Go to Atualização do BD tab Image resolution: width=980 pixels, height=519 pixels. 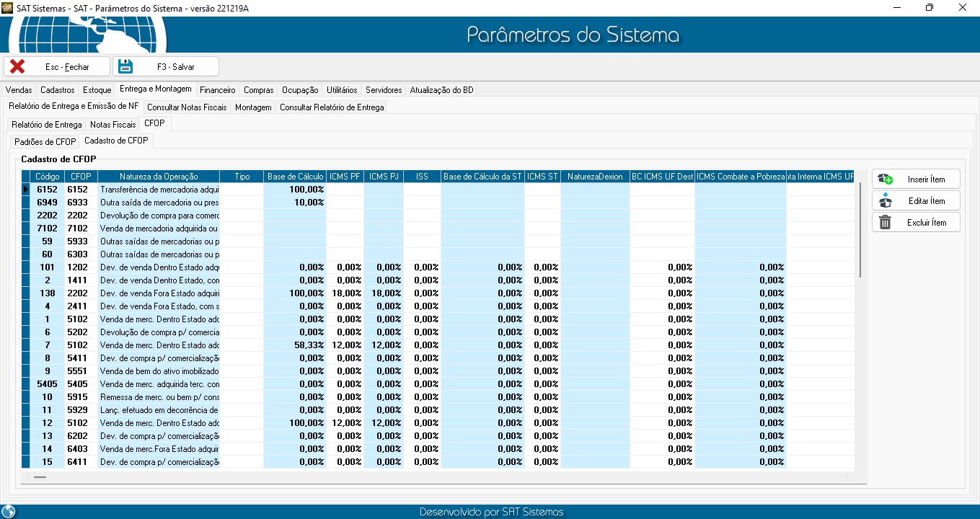tap(441, 90)
